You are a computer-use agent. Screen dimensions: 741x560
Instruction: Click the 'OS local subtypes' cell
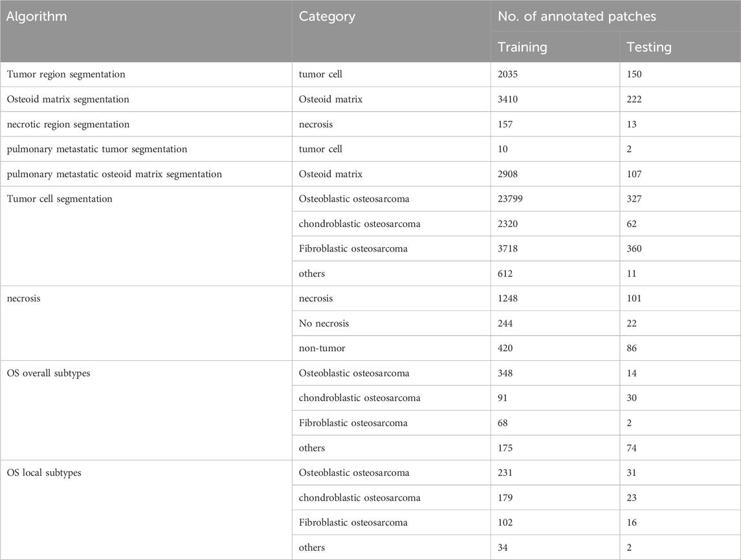(44, 473)
